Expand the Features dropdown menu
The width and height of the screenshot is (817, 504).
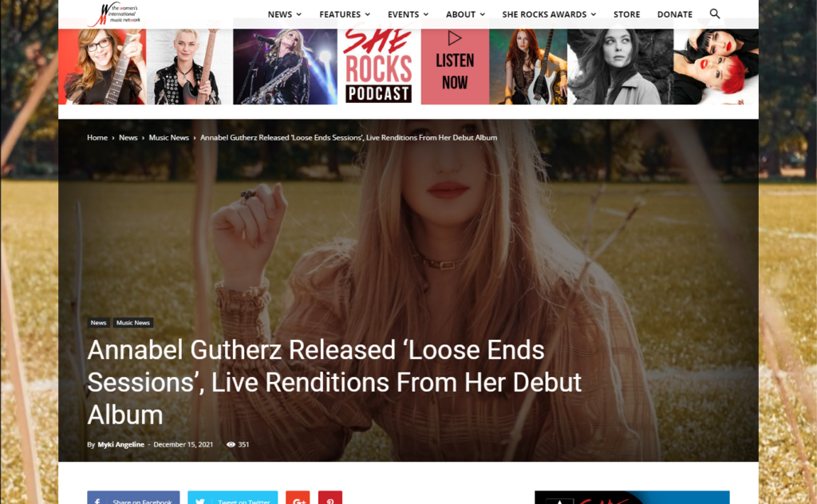(x=345, y=14)
